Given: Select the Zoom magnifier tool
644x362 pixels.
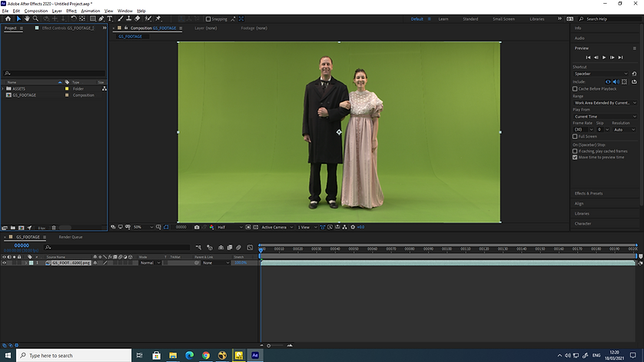Looking at the screenshot, I should point(35,18).
